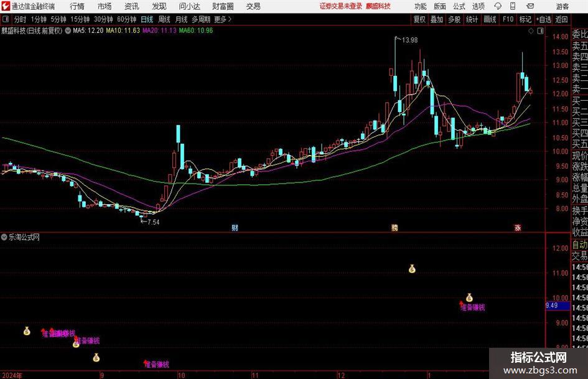Open the 资讯 menu
Screen dimensions: 588x379
(132, 6)
